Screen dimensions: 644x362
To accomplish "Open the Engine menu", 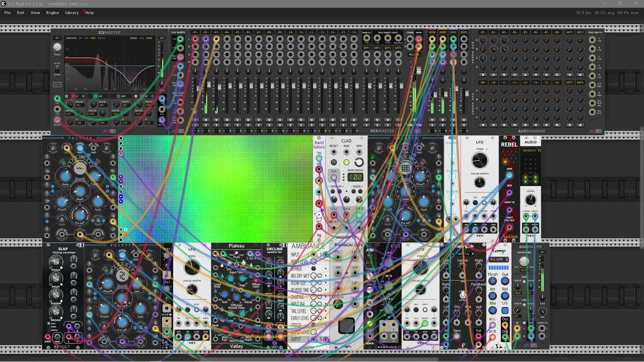I will tap(52, 13).
